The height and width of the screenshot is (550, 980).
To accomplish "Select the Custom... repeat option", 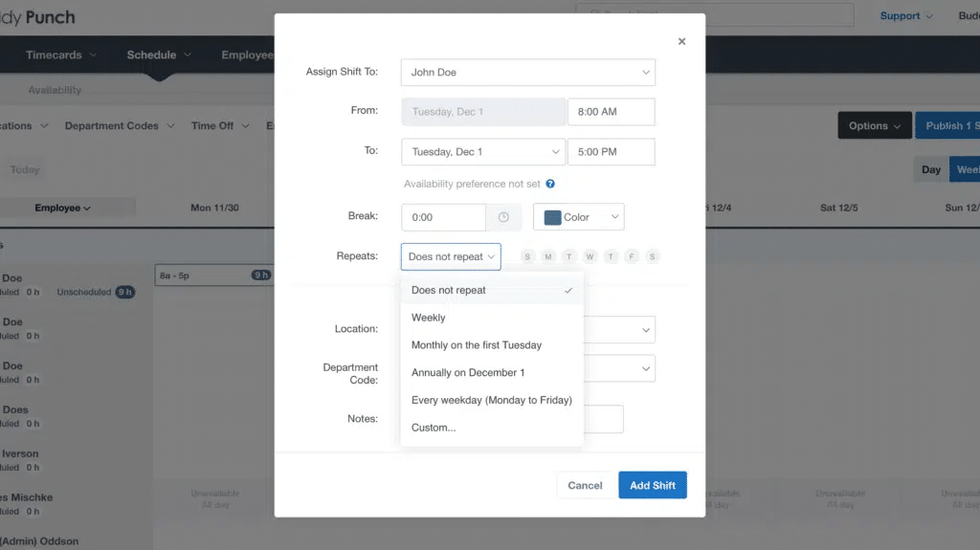I will coord(492,428).
